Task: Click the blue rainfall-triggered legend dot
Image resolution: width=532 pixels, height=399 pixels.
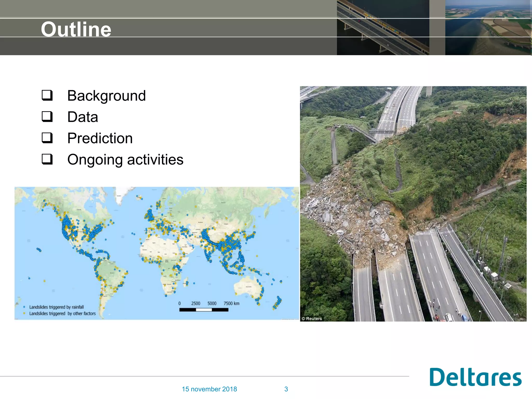Action: (24, 307)
